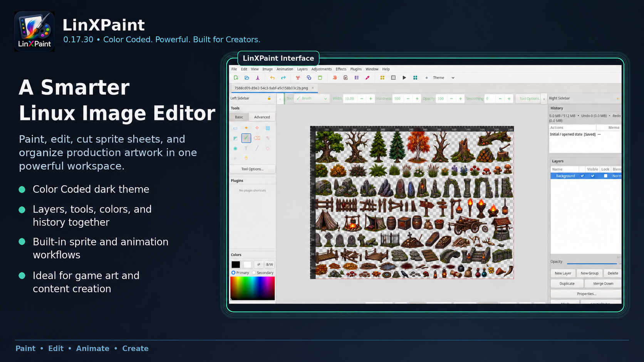Screen dimensions: 644x362
Task: Select the magnifier Zoom tool icon
Action: tap(235, 158)
